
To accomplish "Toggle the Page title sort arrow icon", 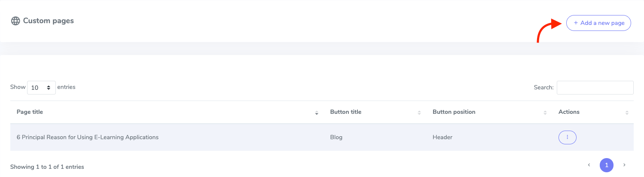I will coord(317,113).
